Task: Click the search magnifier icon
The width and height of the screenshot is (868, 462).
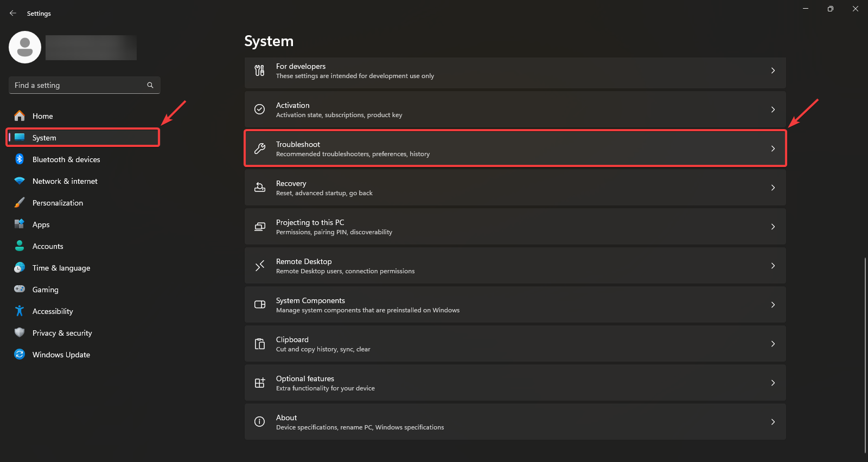Action: pos(150,85)
